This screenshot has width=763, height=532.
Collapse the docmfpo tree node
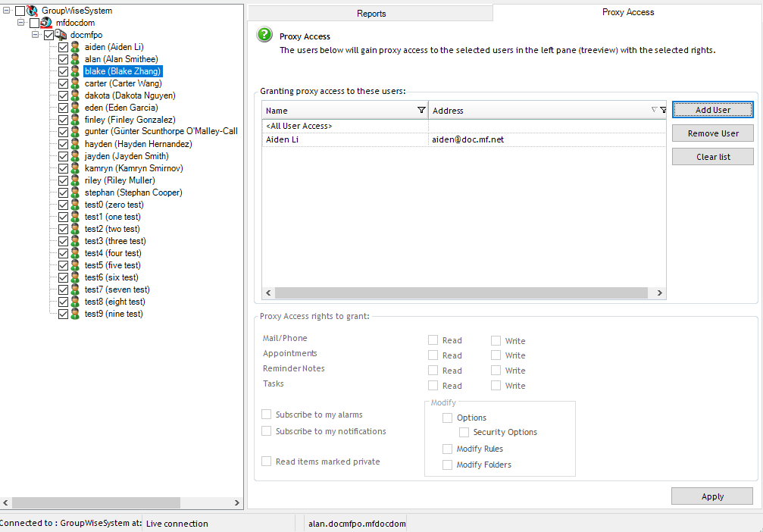35,34
